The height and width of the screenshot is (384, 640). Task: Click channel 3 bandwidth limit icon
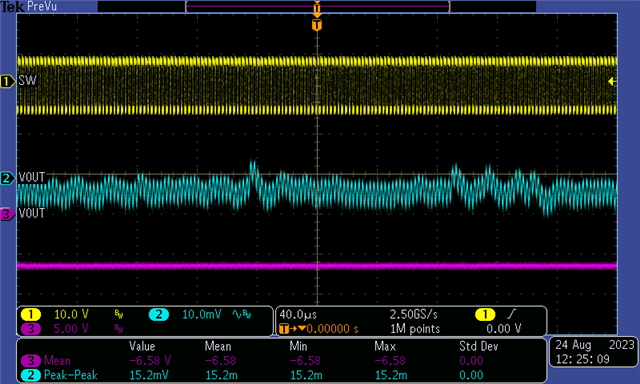tap(119, 329)
